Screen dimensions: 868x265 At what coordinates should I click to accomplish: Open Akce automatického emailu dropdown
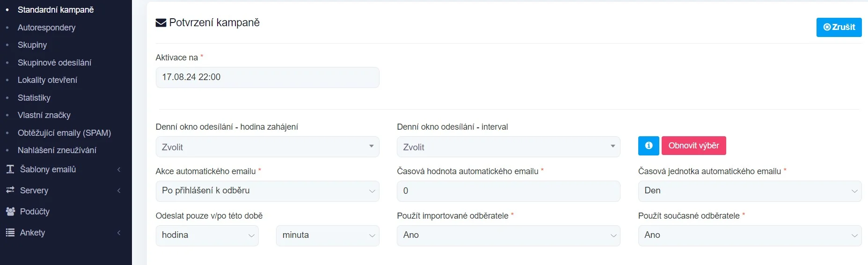tap(267, 191)
